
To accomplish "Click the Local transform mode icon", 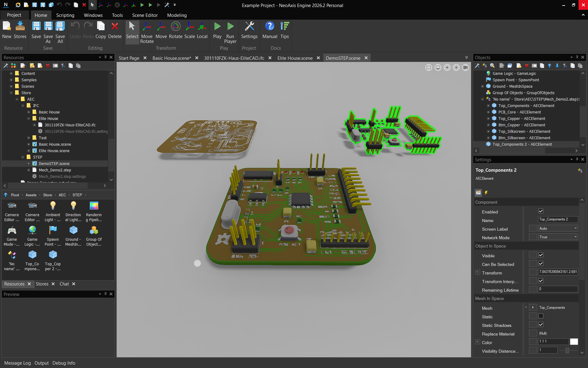I will pyautogui.click(x=202, y=30).
